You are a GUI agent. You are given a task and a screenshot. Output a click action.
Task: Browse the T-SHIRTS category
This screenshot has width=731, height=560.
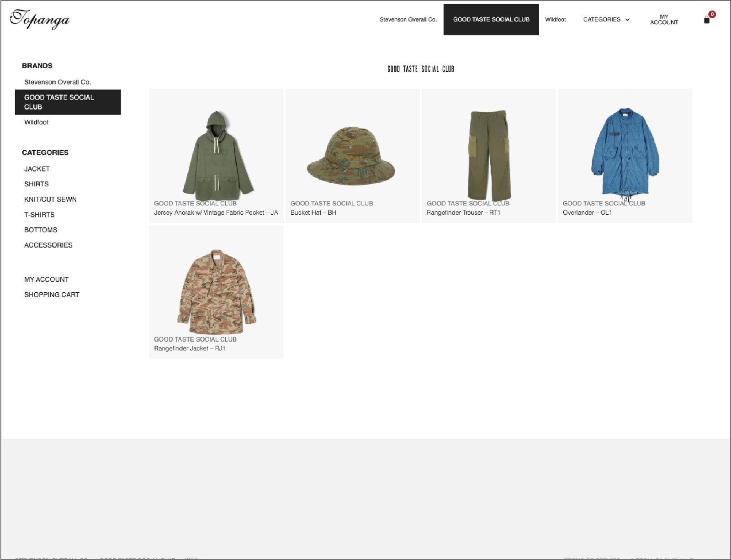click(x=39, y=215)
